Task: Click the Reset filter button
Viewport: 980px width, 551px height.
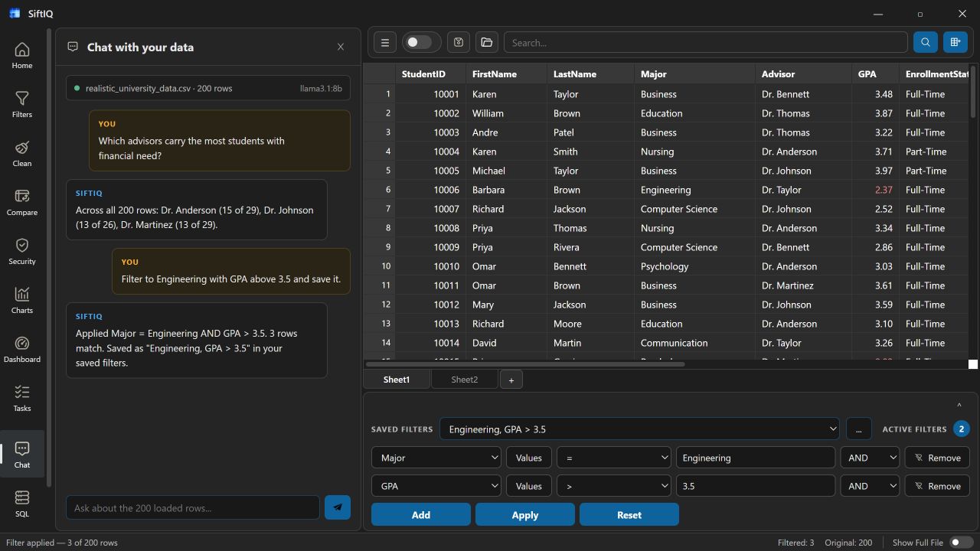Action: [x=629, y=515]
